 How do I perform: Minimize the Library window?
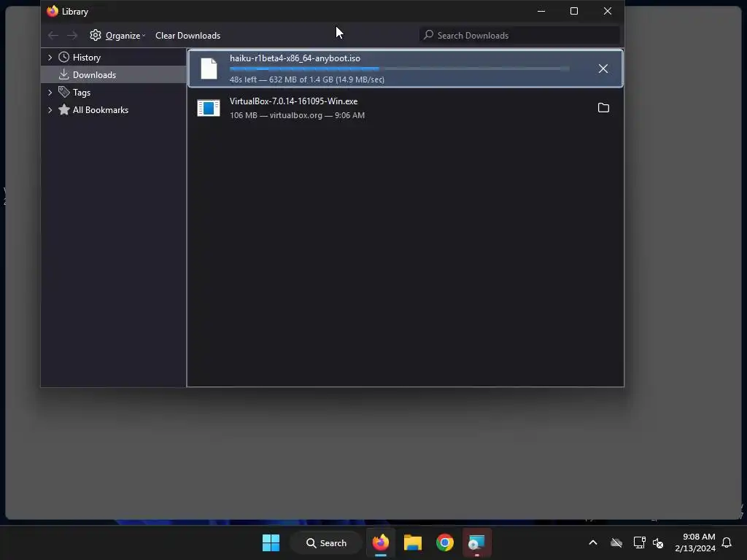click(x=541, y=11)
